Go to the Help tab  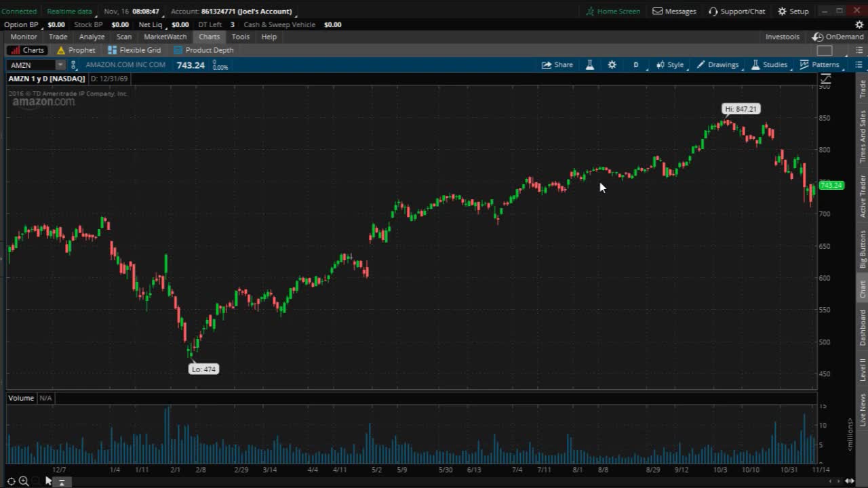[269, 37]
